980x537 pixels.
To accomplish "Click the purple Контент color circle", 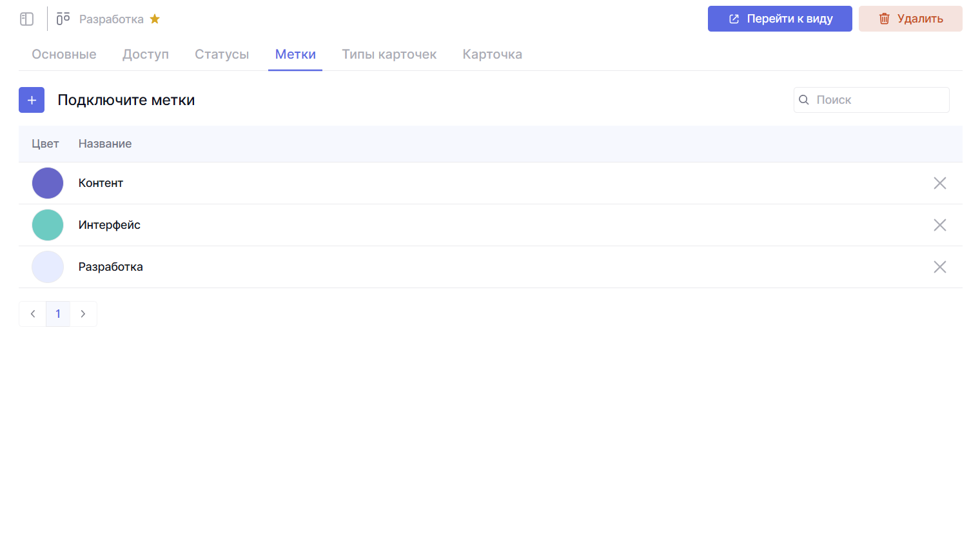I will [x=48, y=183].
